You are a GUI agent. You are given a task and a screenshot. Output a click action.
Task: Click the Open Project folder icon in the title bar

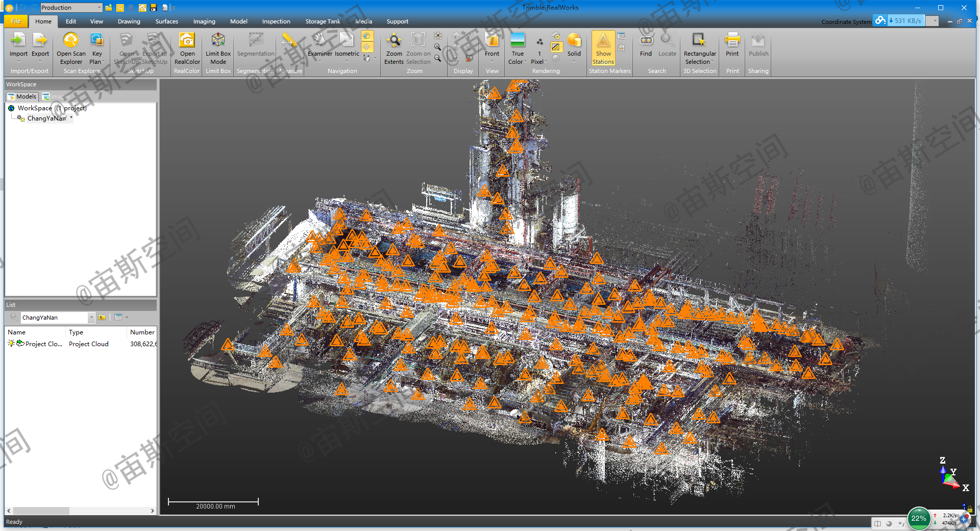(109, 8)
